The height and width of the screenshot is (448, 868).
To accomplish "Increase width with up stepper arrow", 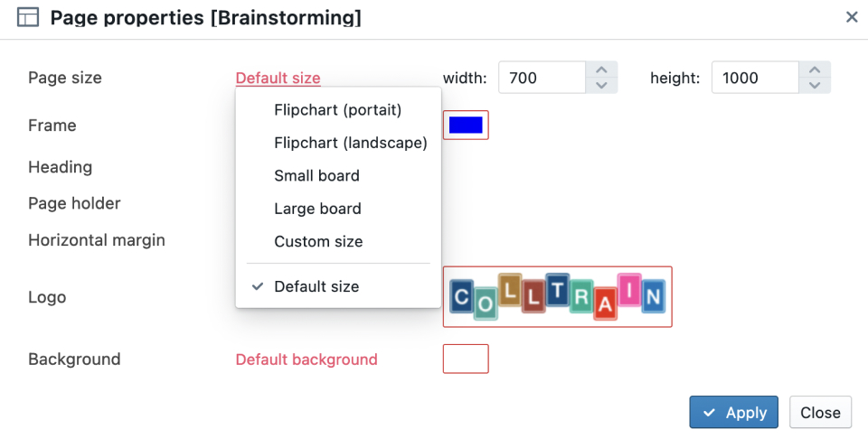I will click(x=601, y=70).
